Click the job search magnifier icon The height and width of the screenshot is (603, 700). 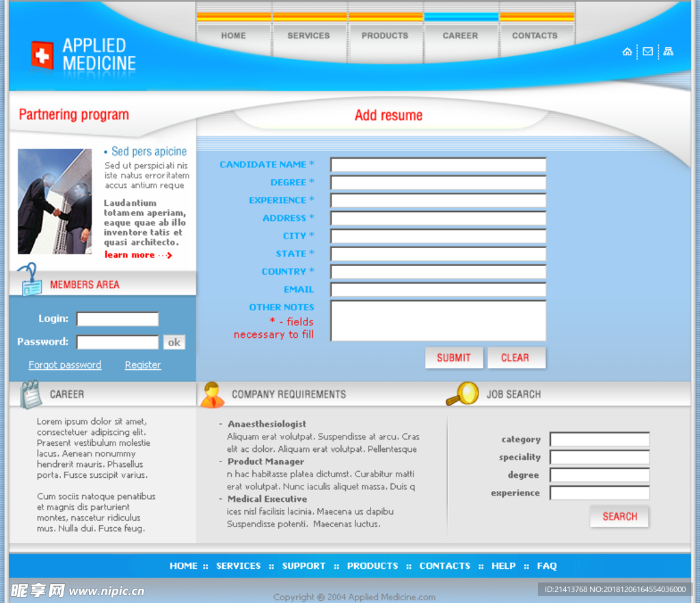(462, 394)
